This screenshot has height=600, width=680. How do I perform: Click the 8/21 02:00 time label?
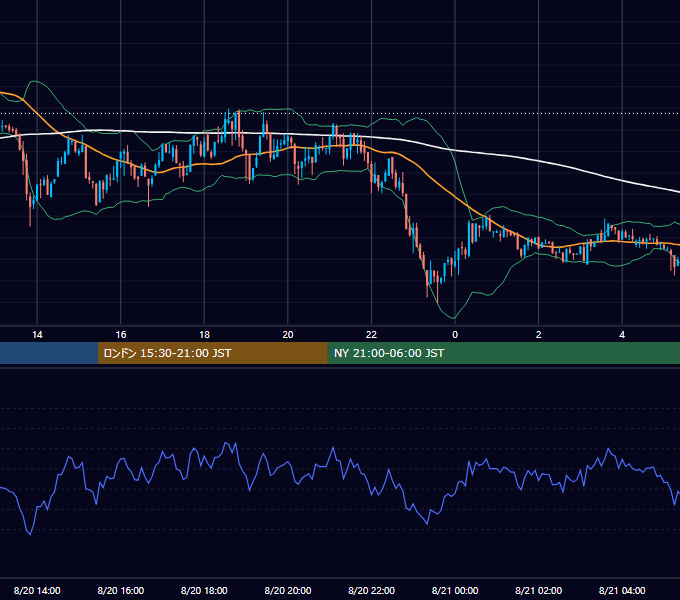(x=539, y=590)
